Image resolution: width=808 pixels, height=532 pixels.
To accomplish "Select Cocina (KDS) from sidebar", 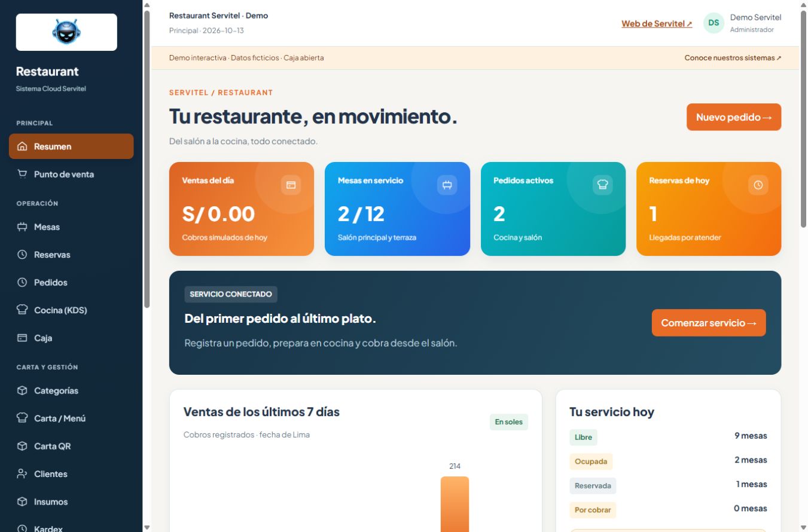I will (71, 310).
